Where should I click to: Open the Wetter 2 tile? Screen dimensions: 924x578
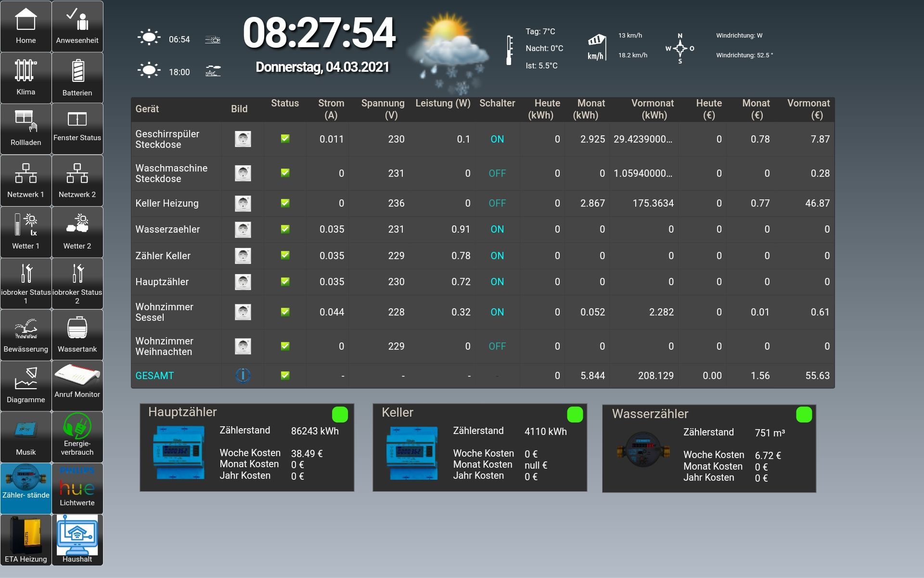point(77,232)
